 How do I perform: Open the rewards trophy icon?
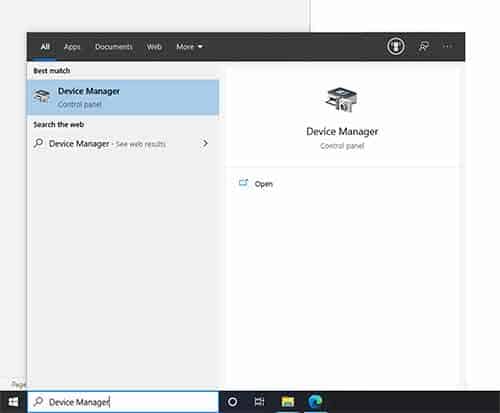[x=396, y=46]
